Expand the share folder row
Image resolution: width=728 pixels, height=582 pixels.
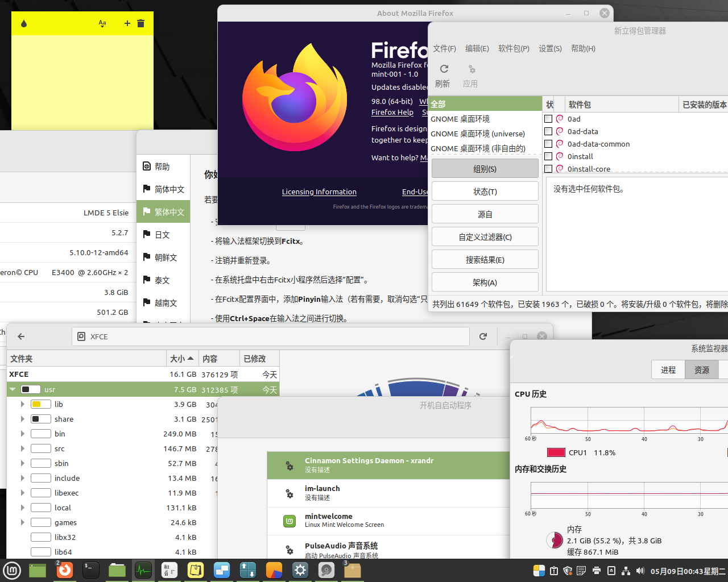point(22,419)
